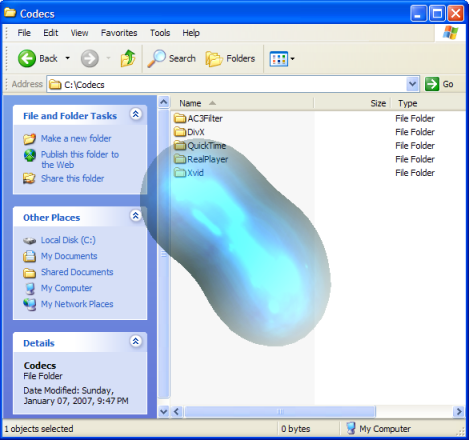Click the Views icon in toolbar

[279, 59]
